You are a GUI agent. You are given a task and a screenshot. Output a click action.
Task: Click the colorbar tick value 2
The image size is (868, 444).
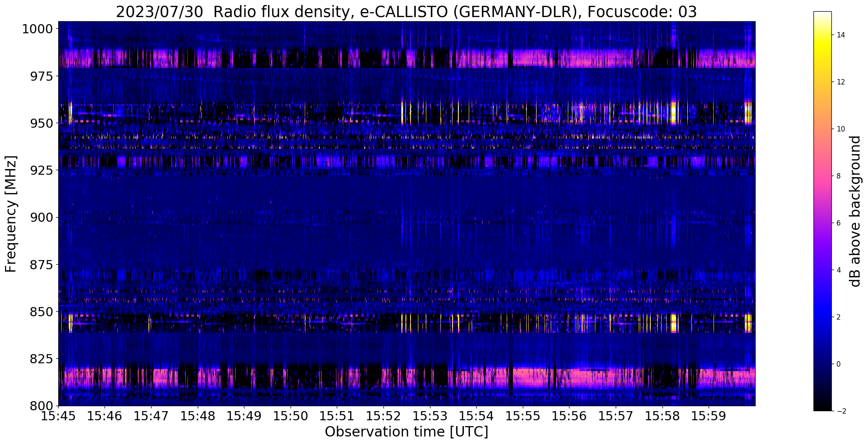[x=838, y=317]
